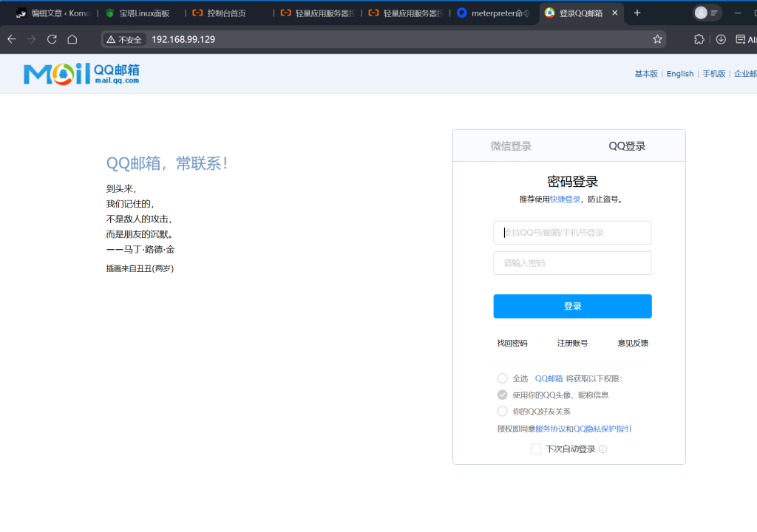
Task: Toggle the 你的QQ好友关系 permission option
Action: [503, 411]
